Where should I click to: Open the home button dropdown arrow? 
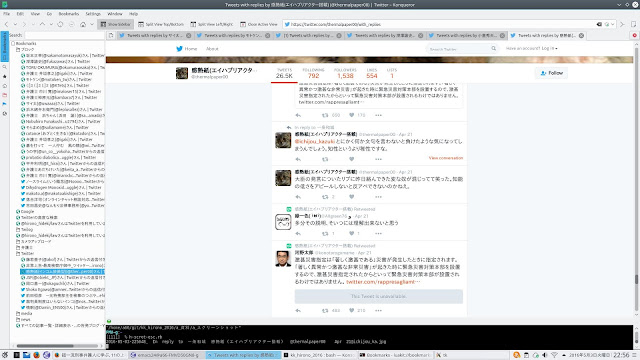click(92, 24)
